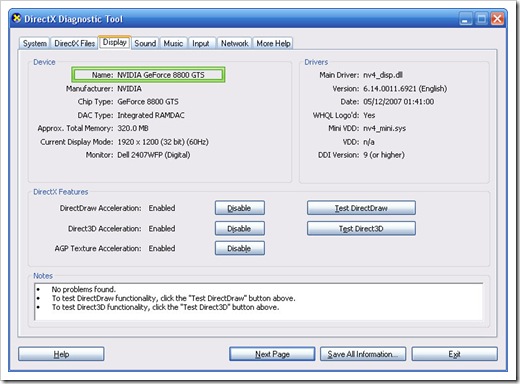Select the Display tab
Viewport: 520px width, 384px height.
pos(115,42)
